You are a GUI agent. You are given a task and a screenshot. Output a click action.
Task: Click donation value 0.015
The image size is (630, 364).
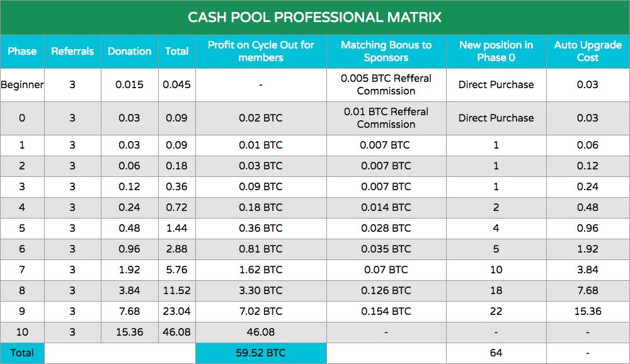tap(129, 85)
